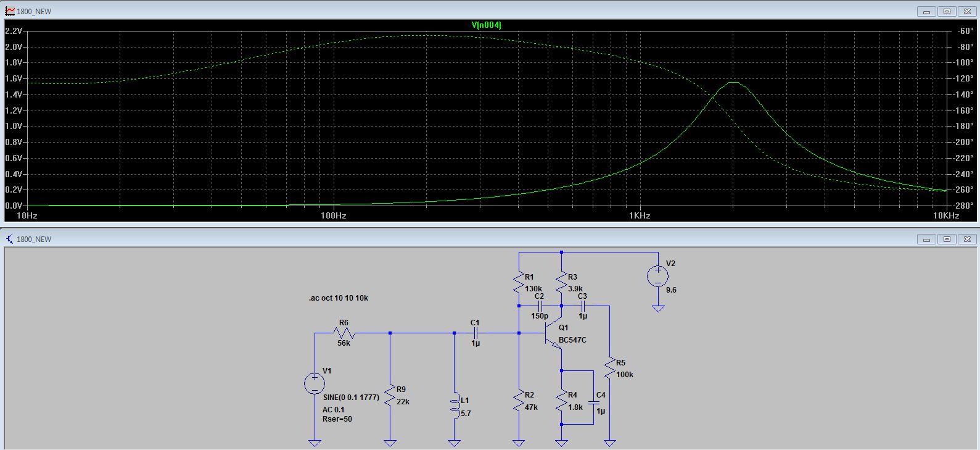Click the right phase axis in degrees
Screen dimensions: 980x450
pyautogui.click(x=963, y=117)
